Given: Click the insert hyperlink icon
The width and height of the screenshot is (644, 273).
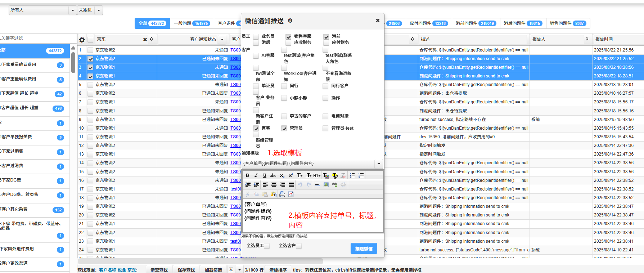Looking at the screenshot, I should tap(335, 185).
